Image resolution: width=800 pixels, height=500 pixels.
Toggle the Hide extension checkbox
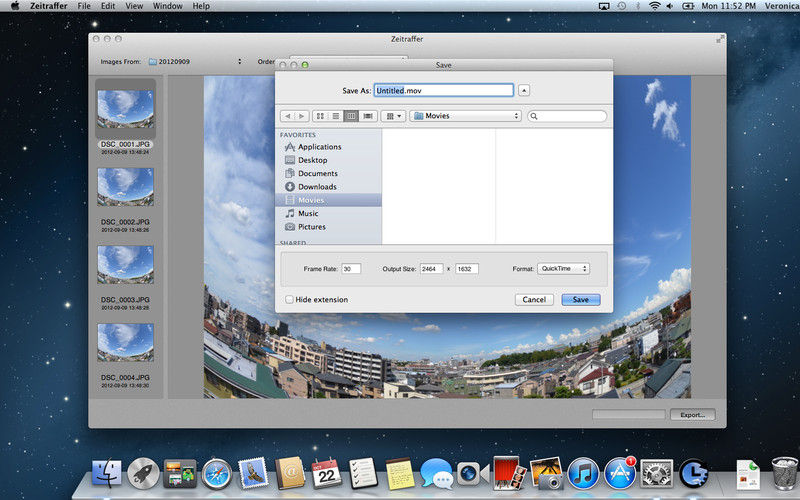(x=289, y=299)
